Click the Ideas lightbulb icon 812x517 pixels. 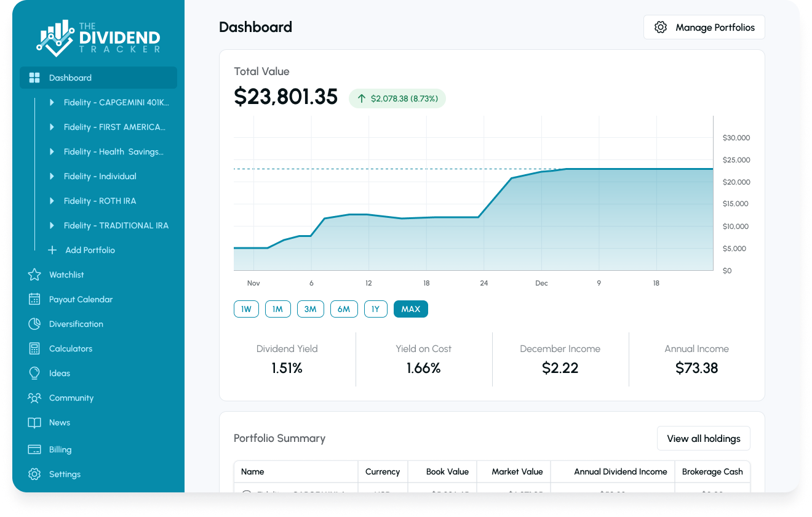(x=34, y=373)
